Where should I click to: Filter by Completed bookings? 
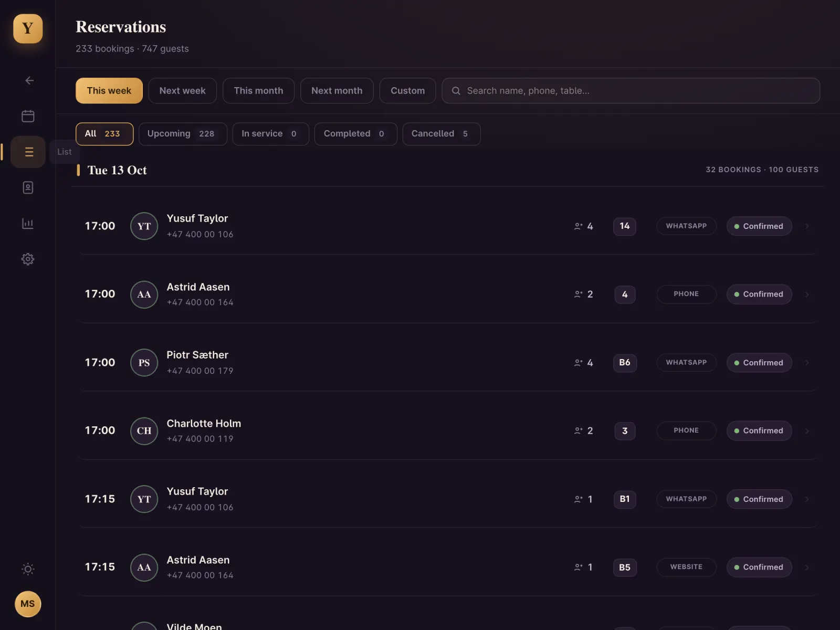pos(355,134)
